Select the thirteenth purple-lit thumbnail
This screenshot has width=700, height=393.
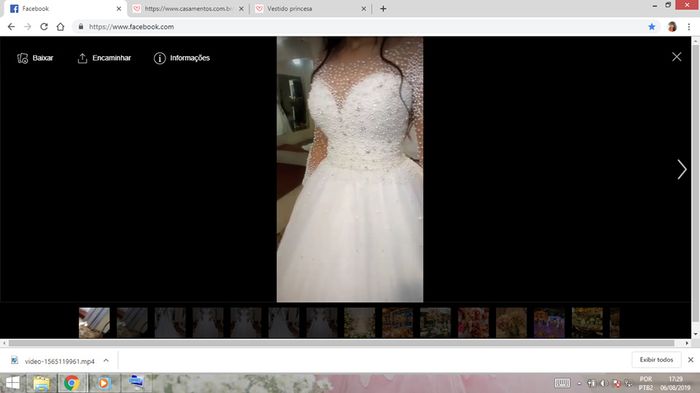pyautogui.click(x=550, y=322)
